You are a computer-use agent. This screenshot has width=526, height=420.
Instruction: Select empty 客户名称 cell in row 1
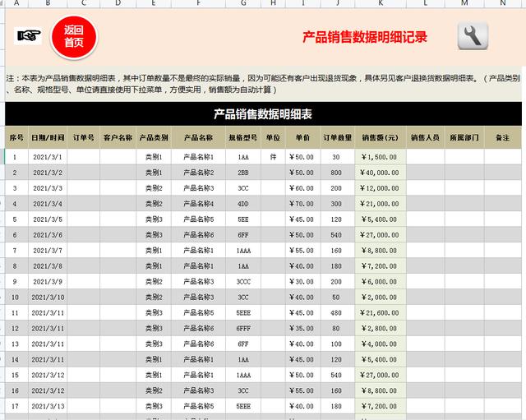point(118,157)
